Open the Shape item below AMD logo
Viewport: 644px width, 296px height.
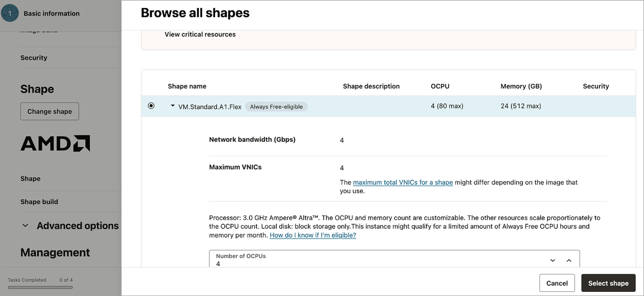(x=30, y=179)
